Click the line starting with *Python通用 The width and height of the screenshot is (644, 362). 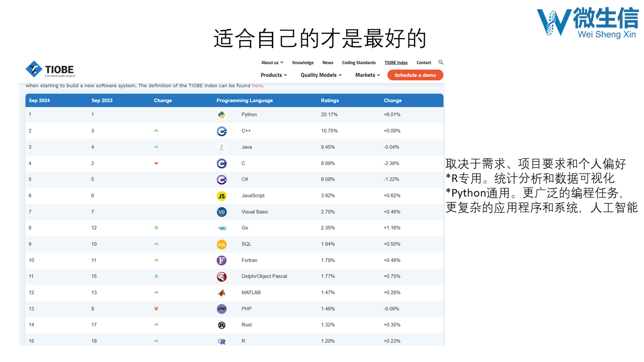tap(535, 193)
